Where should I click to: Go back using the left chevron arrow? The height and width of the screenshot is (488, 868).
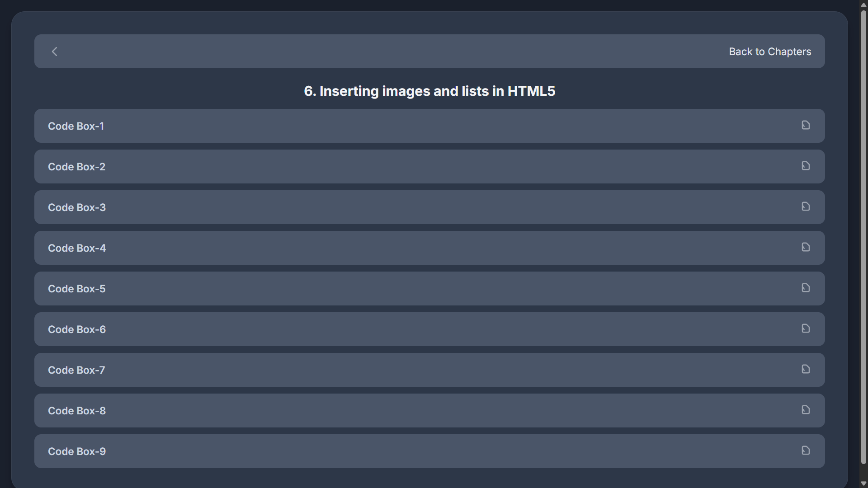click(x=55, y=52)
